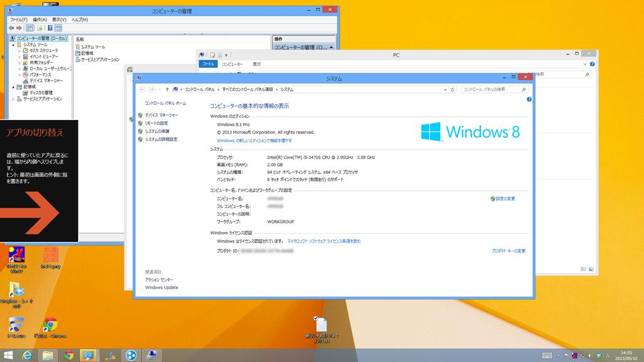Click the help question mark in System window
This screenshot has height=362, width=644.
pyautogui.click(x=529, y=99)
